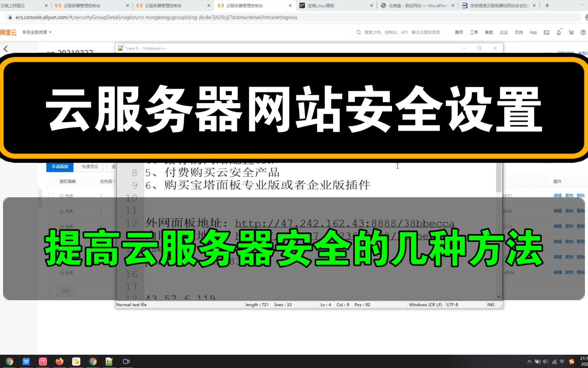The height and width of the screenshot is (368, 588).
Task: Open the 备案 menu
Action: click(489, 32)
